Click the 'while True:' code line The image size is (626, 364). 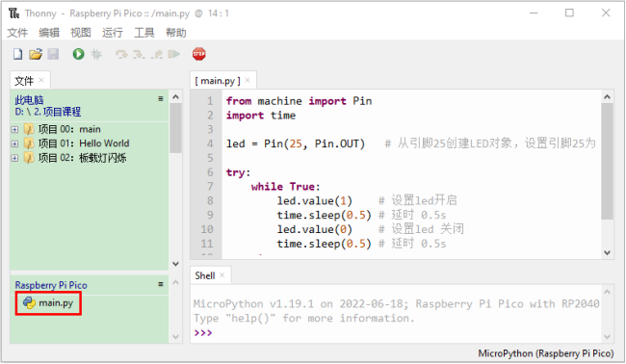[x=285, y=187]
